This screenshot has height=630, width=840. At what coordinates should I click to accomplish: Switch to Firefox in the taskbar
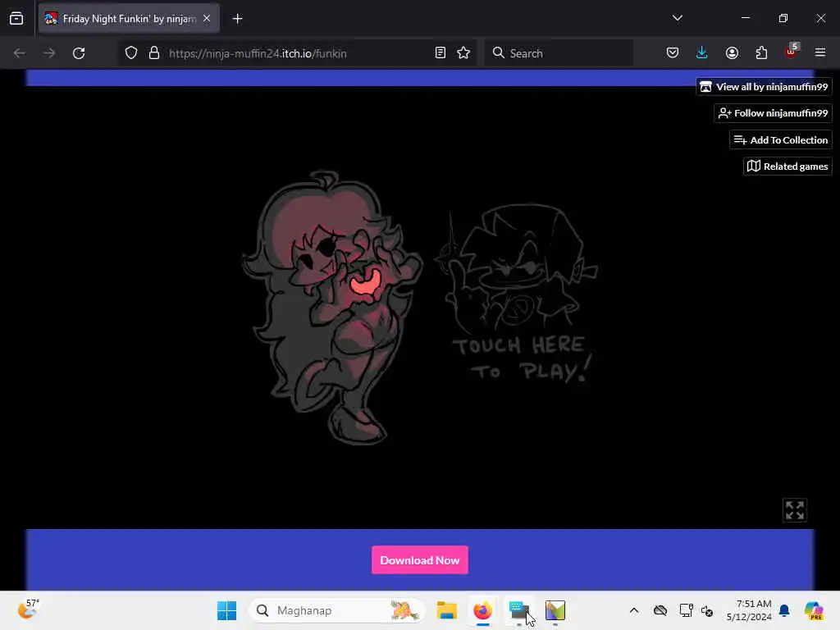click(x=482, y=610)
